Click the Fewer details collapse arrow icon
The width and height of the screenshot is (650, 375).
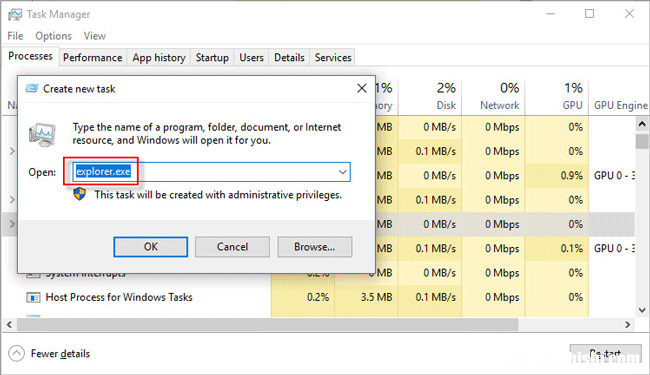16,353
